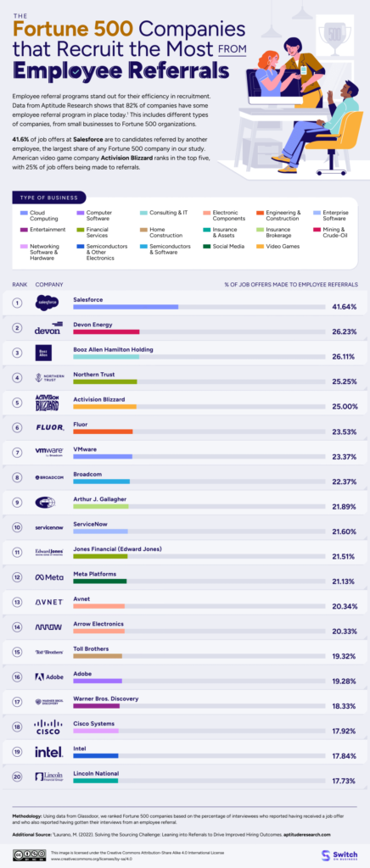Click the Adobe logo
370x868 pixels.
47,676
